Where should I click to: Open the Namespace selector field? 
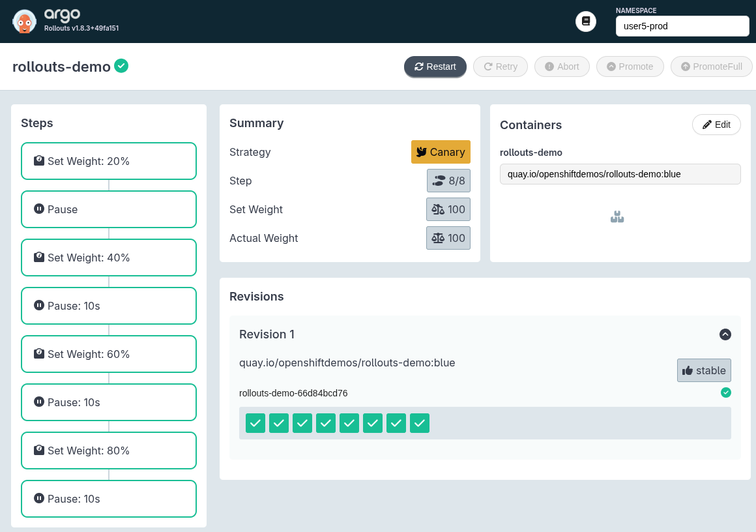click(x=682, y=27)
